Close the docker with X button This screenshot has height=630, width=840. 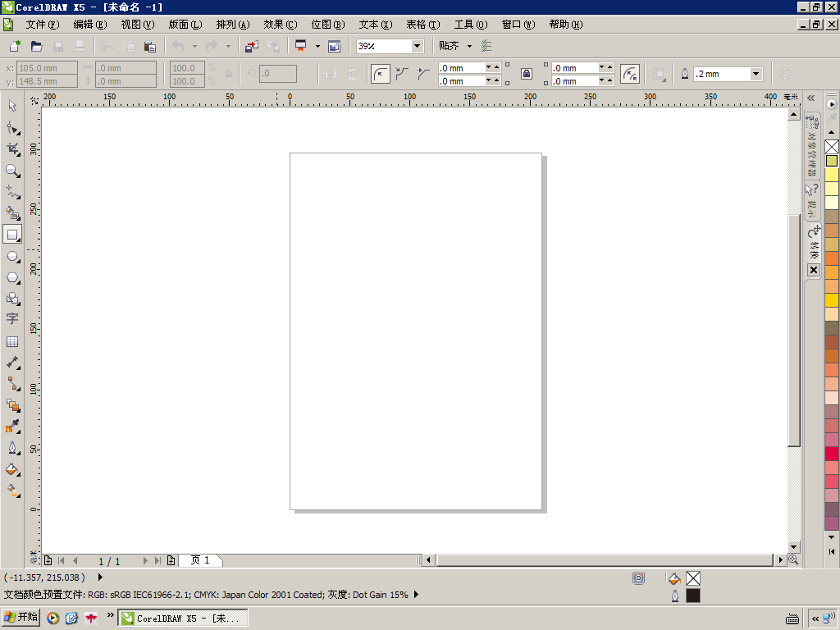[813, 270]
